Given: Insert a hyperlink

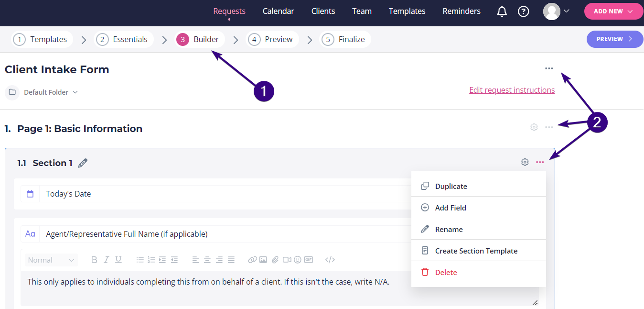Looking at the screenshot, I should [252, 260].
